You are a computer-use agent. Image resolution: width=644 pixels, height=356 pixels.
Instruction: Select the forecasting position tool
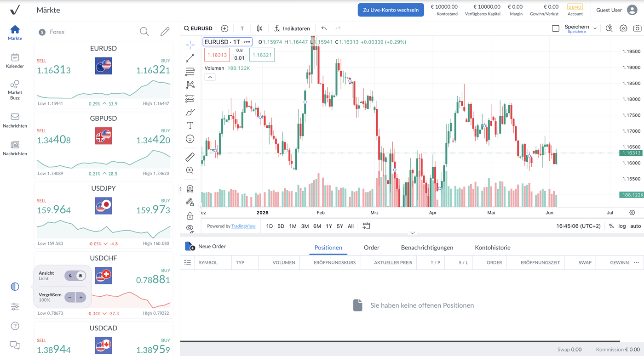[190, 99]
